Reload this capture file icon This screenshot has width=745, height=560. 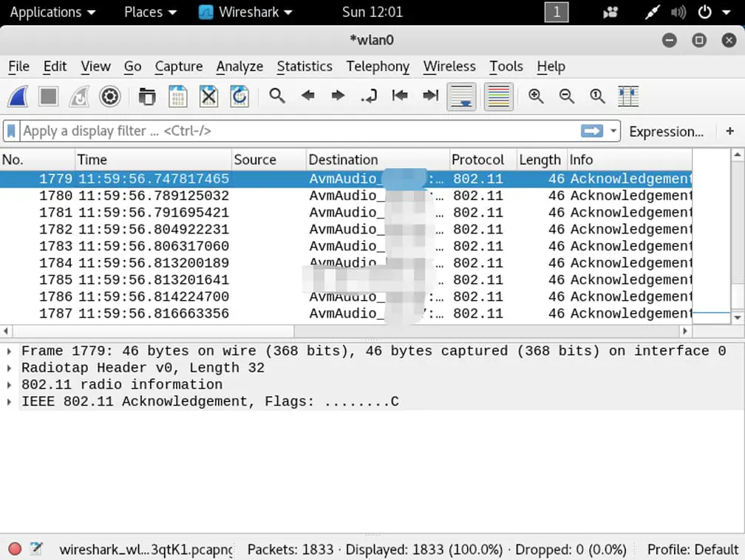pos(239,97)
